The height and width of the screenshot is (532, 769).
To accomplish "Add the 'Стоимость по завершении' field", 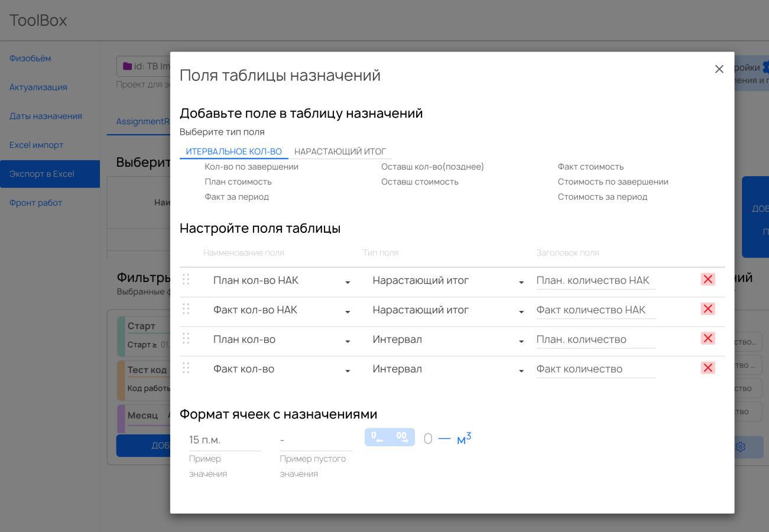I will point(613,181).
